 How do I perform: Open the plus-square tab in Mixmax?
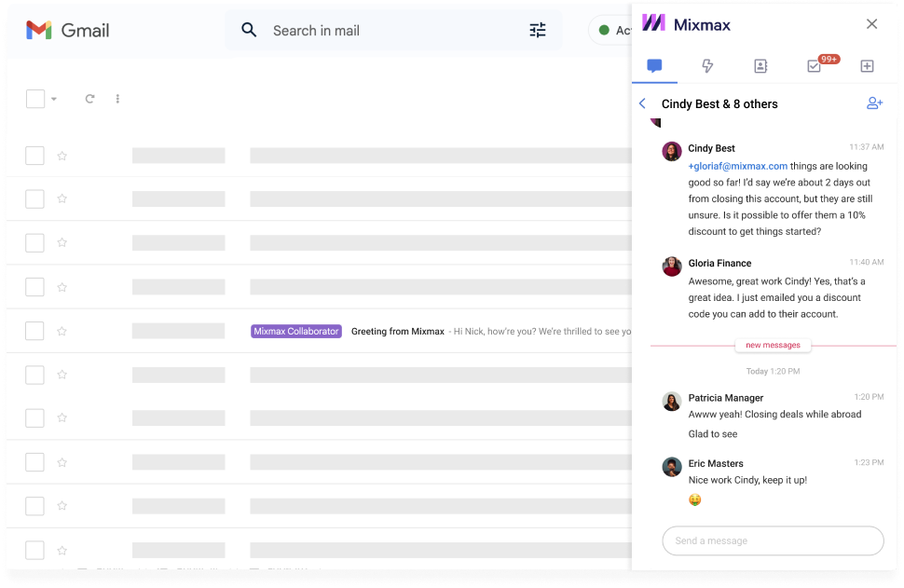867,66
